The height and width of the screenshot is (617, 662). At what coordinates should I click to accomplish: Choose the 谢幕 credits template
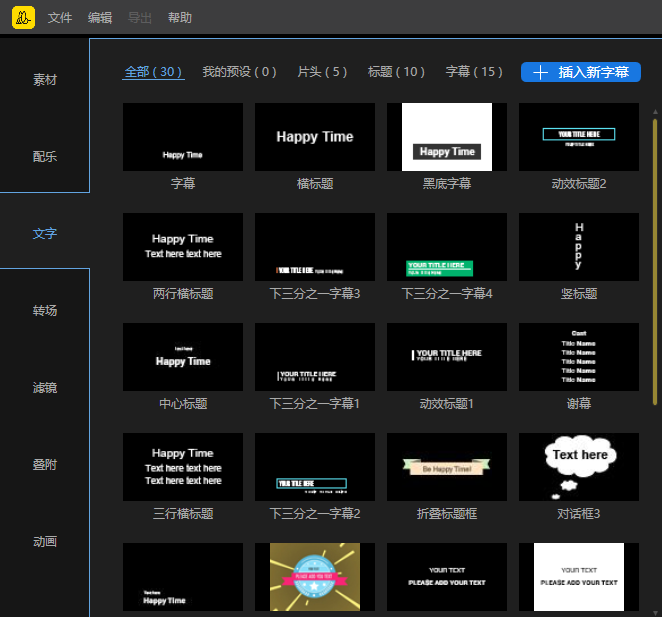point(579,357)
